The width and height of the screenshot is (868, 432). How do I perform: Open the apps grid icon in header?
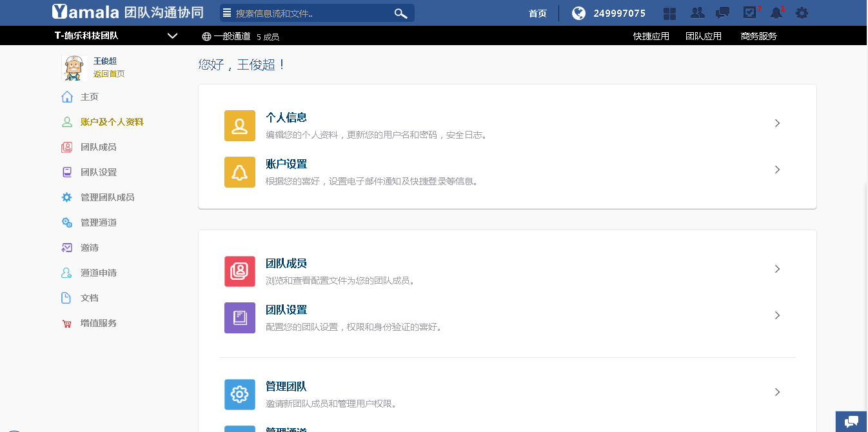[x=670, y=14]
